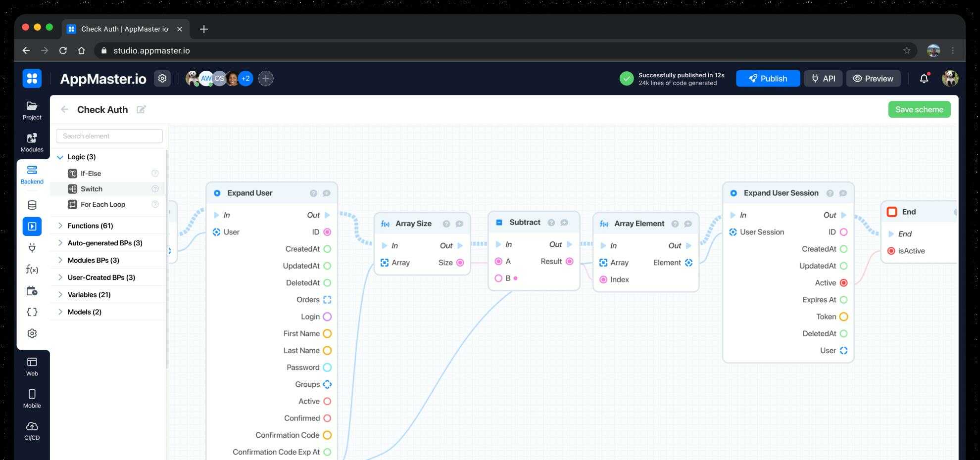Viewport: 980px width, 460px height.
Task: Toggle the Expand User Session header circle
Action: (x=734, y=193)
